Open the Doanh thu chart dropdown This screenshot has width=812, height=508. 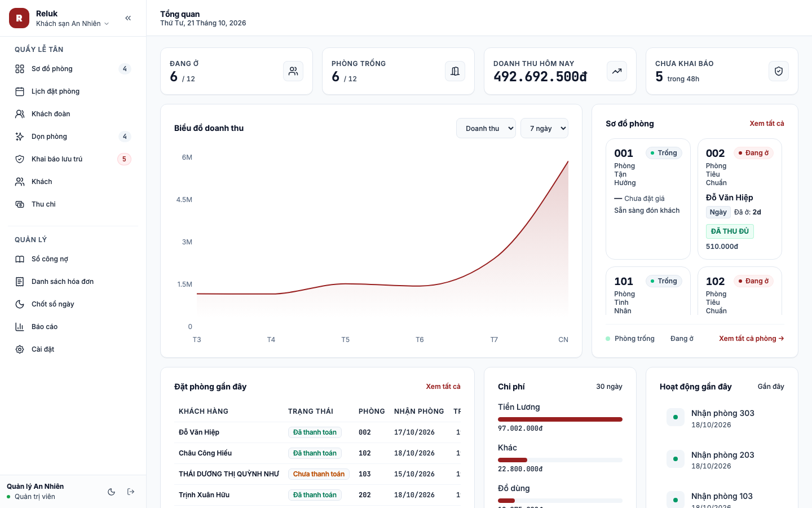pos(486,128)
